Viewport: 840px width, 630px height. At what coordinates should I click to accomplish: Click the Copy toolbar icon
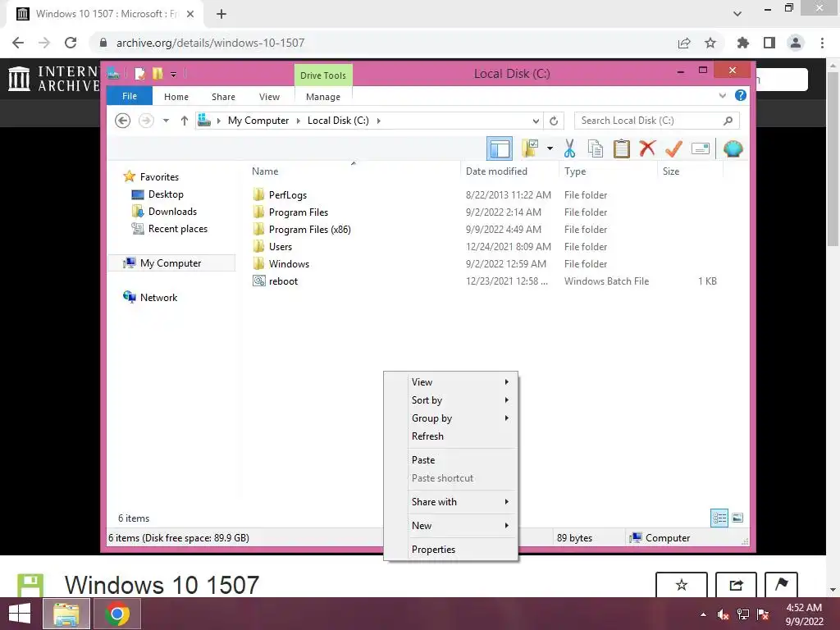coord(596,148)
